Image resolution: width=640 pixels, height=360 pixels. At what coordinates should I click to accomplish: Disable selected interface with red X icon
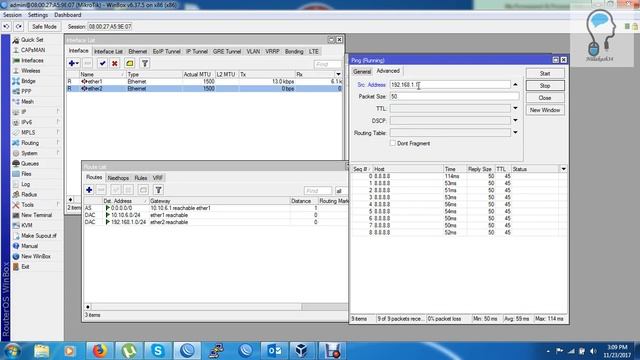pyautogui.click(x=115, y=63)
